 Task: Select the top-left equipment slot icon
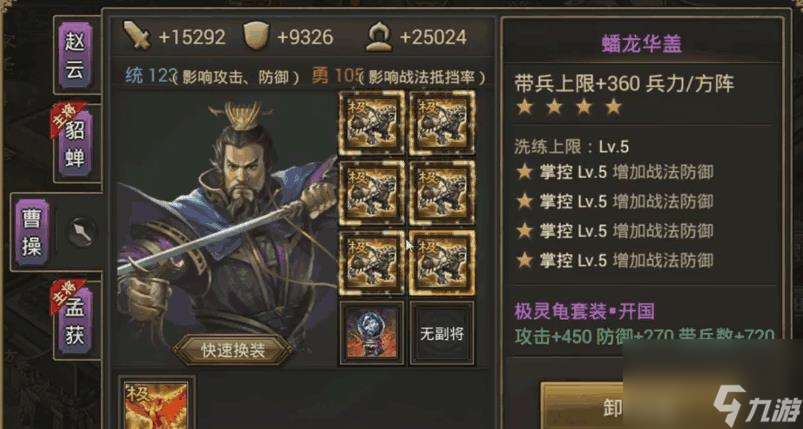(372, 123)
